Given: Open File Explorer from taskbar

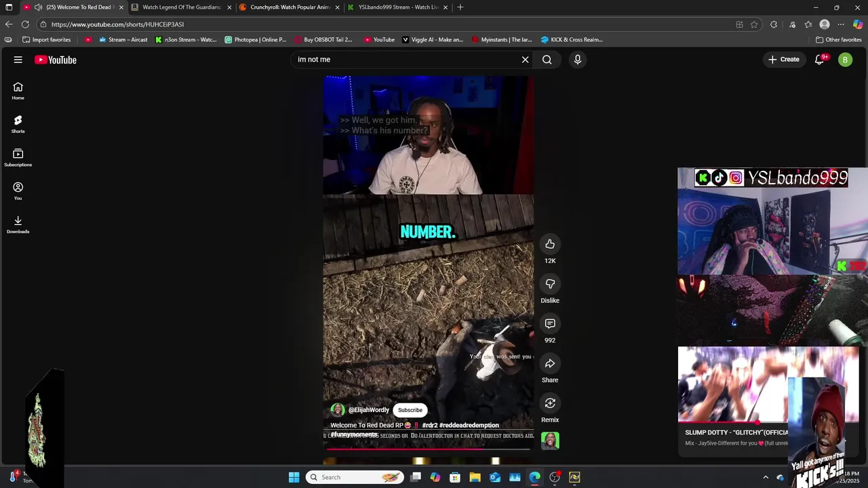Looking at the screenshot, I should (x=475, y=477).
